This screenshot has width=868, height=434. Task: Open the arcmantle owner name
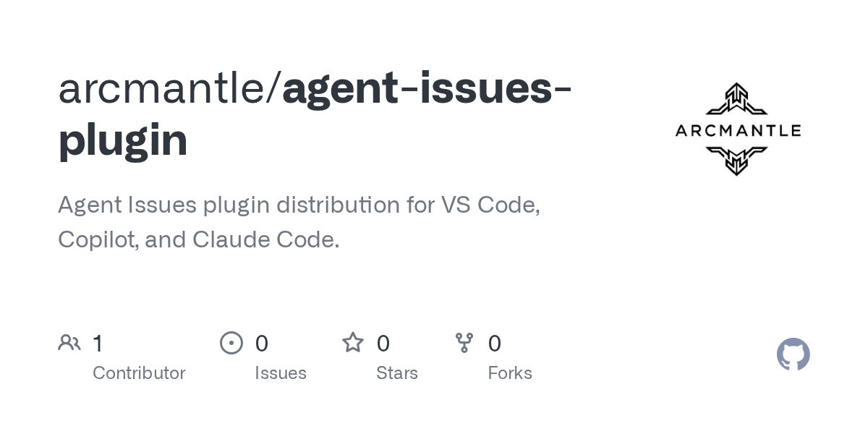click(x=163, y=88)
